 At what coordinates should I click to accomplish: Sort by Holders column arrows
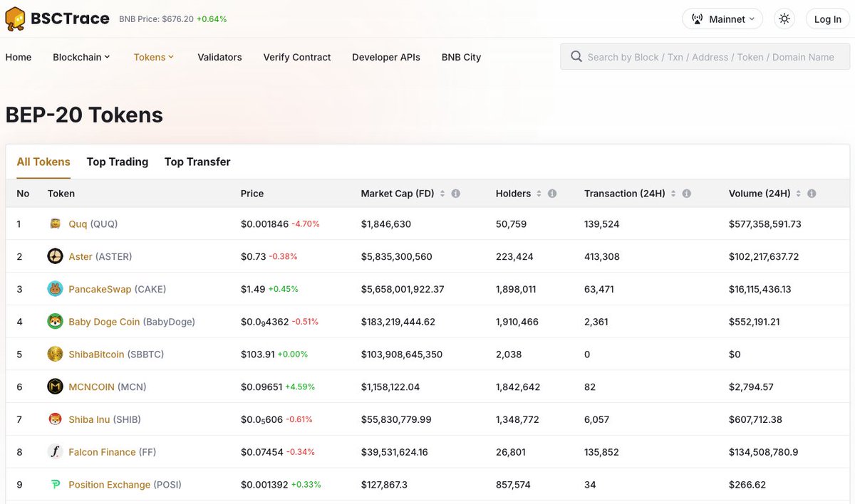point(539,194)
